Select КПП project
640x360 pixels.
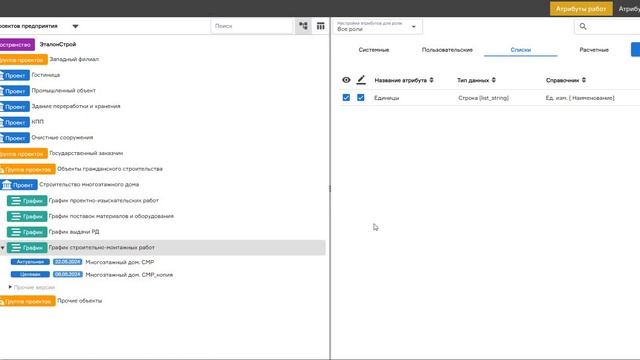[x=38, y=122]
